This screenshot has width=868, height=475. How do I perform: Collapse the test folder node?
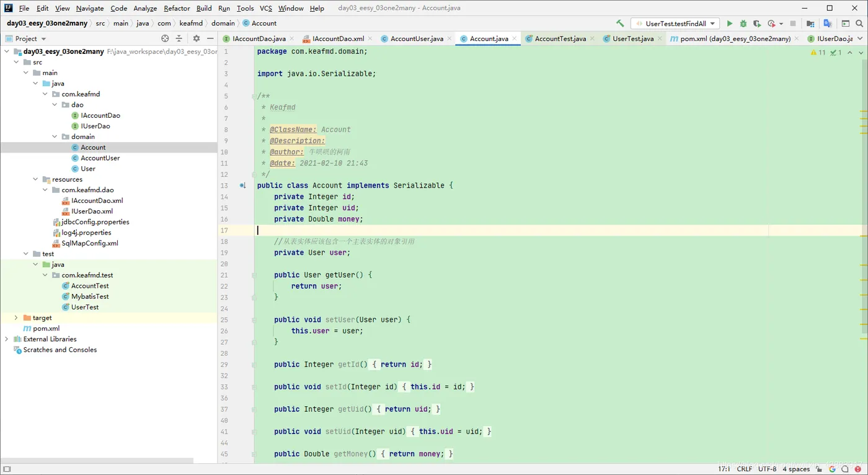(x=26, y=254)
